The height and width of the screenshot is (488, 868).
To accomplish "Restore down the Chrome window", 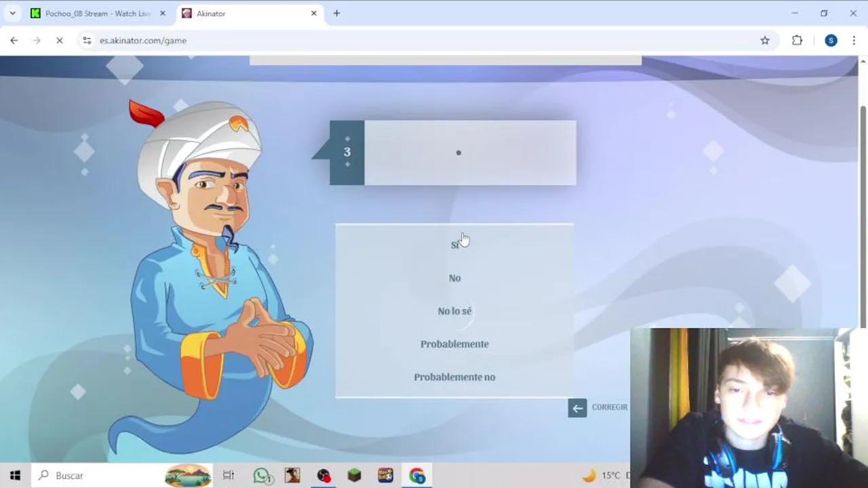I will (824, 14).
